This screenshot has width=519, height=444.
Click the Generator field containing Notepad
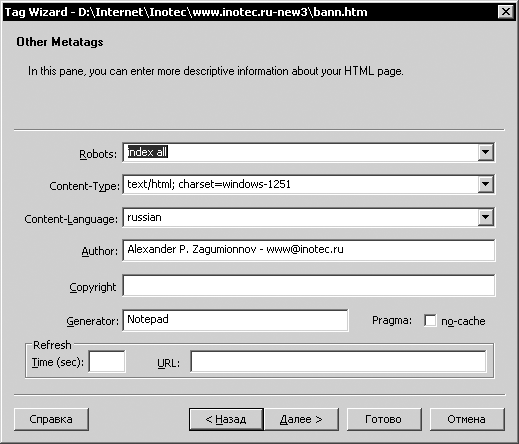pos(235,320)
